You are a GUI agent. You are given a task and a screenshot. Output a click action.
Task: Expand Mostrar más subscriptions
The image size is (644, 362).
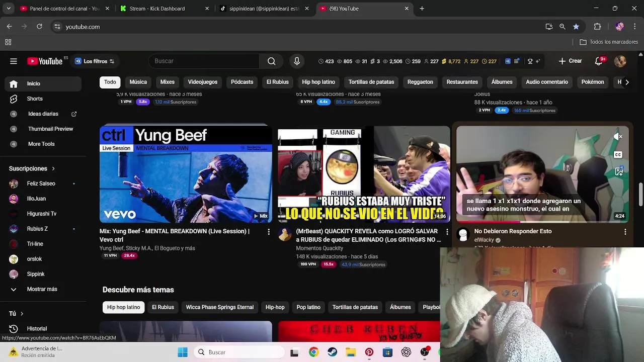44,289
